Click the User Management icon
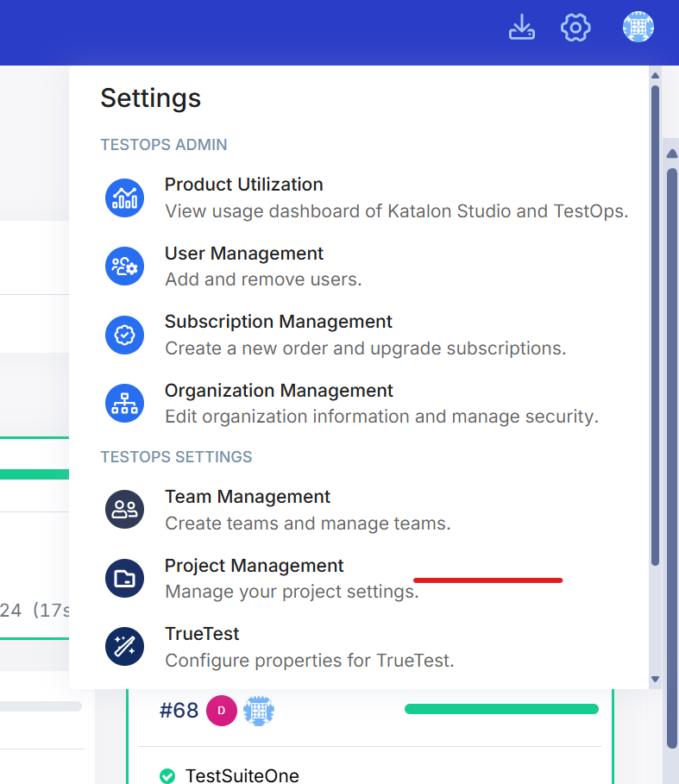 pyautogui.click(x=124, y=266)
